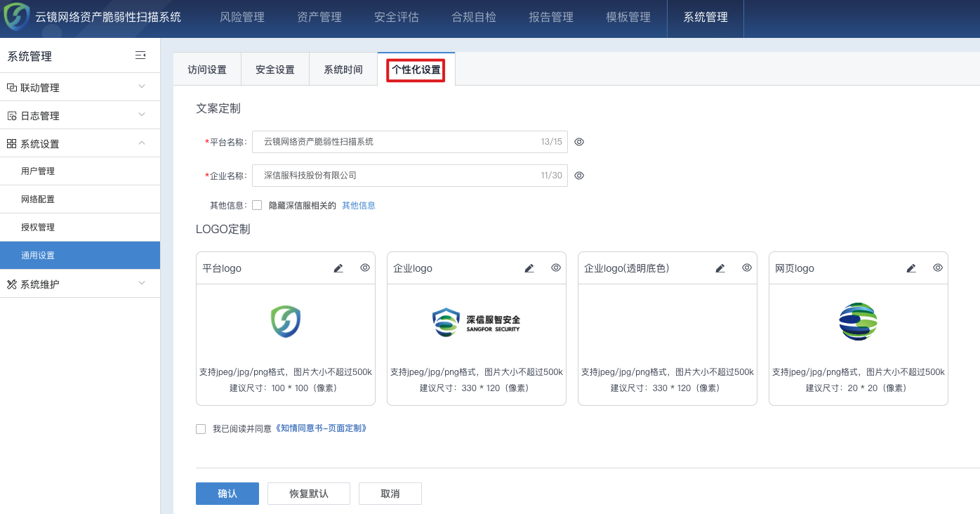Click the 日志管理 log icon
980x514 pixels.
click(11, 116)
